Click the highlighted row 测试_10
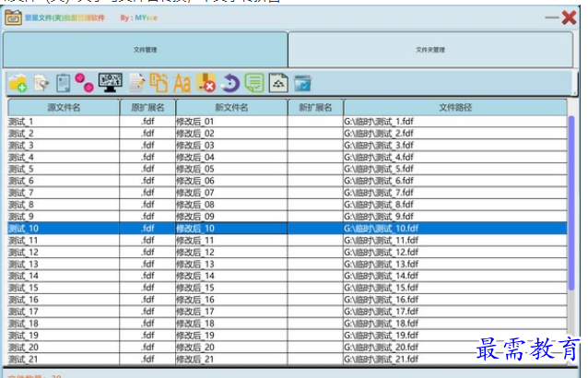Image resolution: width=588 pixels, height=378 pixels. (x=288, y=229)
